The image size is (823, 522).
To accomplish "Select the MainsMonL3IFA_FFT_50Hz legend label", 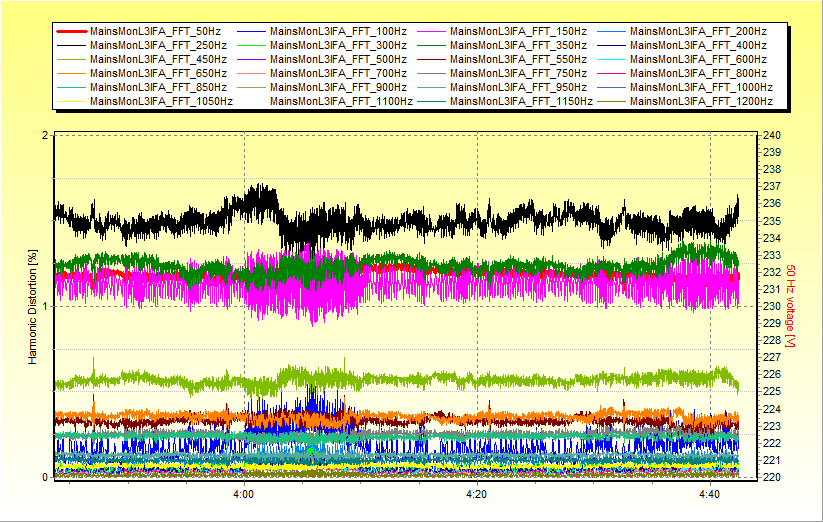I will [157, 32].
